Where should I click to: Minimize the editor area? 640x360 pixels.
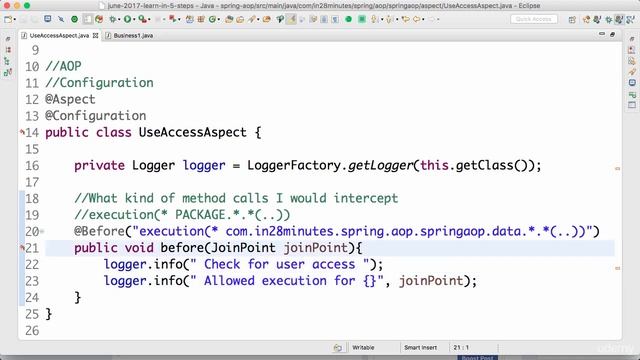pos(602,34)
